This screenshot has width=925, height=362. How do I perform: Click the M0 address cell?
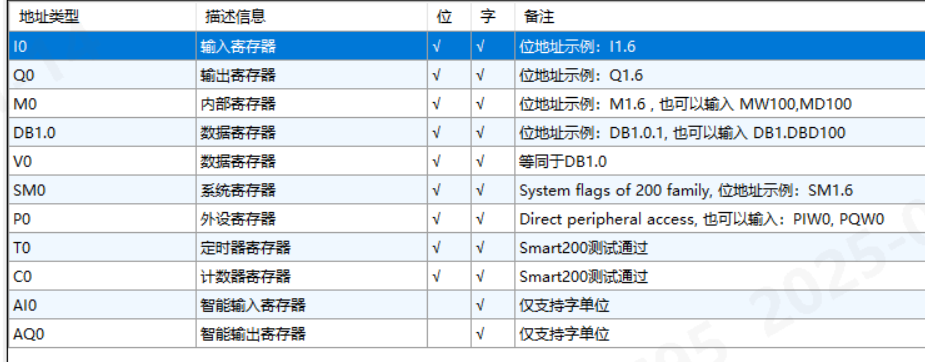coord(103,104)
